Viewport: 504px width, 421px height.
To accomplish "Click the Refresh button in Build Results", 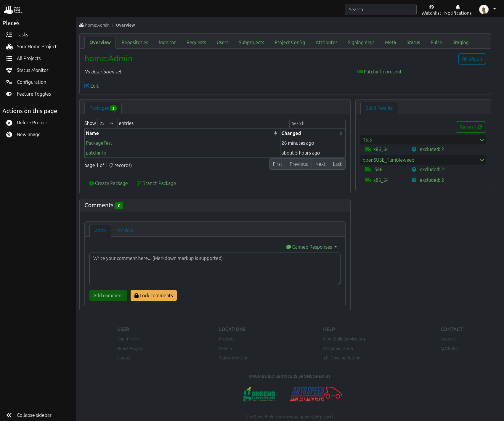I will coord(471,127).
